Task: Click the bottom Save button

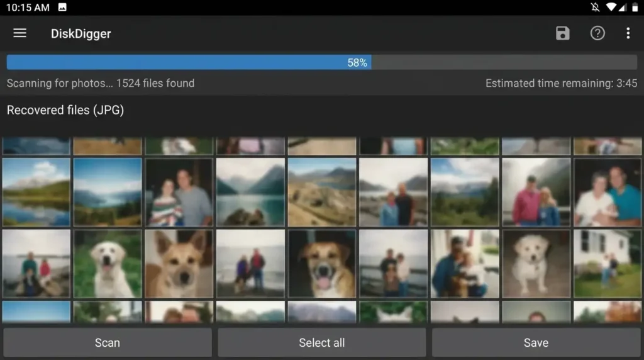Action: click(536, 342)
